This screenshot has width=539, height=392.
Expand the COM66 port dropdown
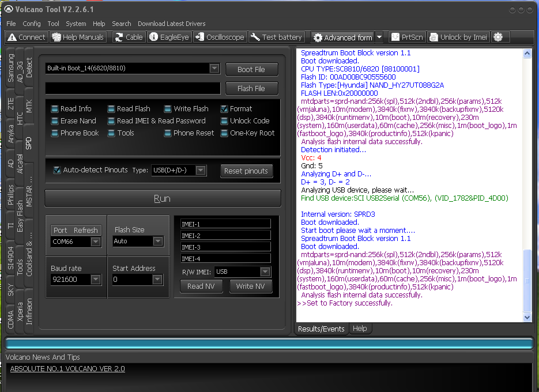pyautogui.click(x=96, y=242)
